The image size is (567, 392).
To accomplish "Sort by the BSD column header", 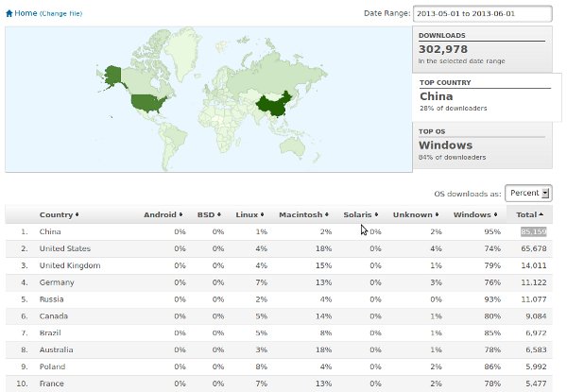I will (207, 214).
